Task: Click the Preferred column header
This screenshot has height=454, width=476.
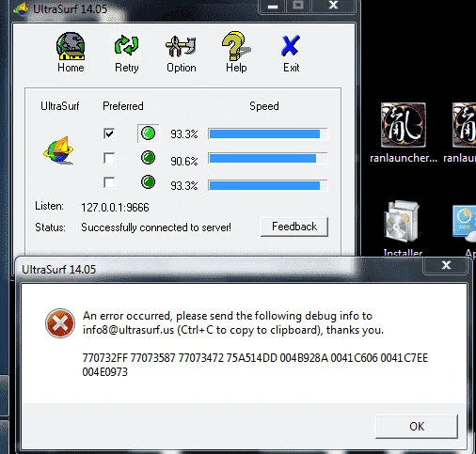Action: tap(123, 106)
